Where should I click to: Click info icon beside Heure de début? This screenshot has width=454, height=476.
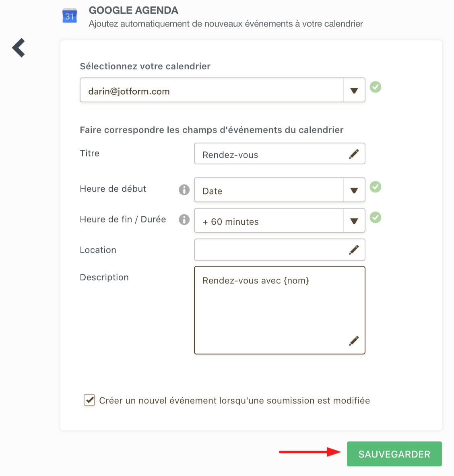pos(184,190)
